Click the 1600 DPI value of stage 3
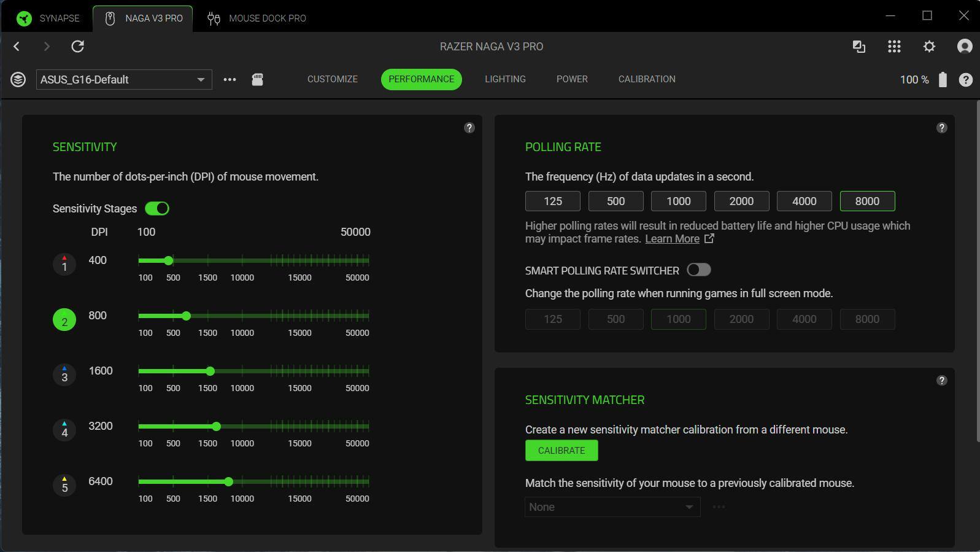Image resolution: width=980 pixels, height=552 pixels. coord(101,371)
